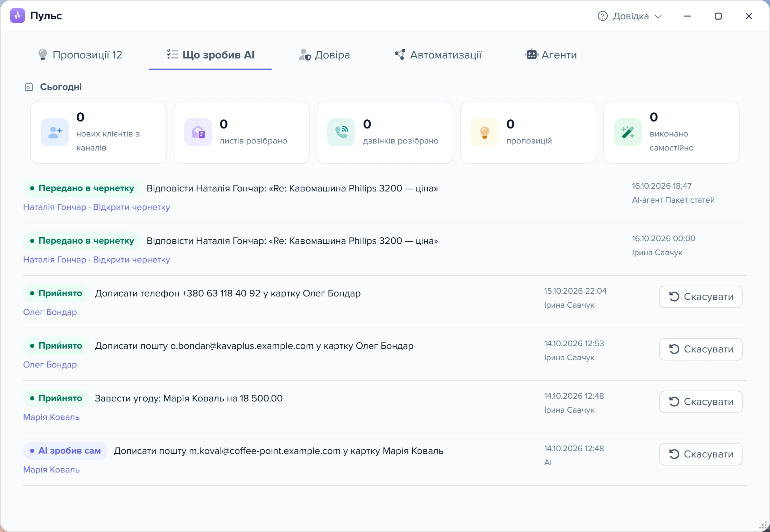
Task: Click the bulb icon of Пропозиції tab
Action: tap(43, 55)
